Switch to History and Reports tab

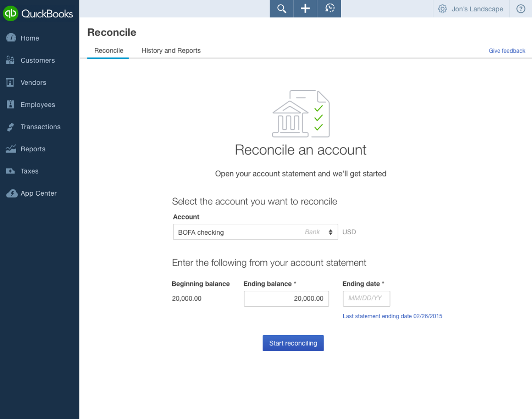[x=171, y=51]
